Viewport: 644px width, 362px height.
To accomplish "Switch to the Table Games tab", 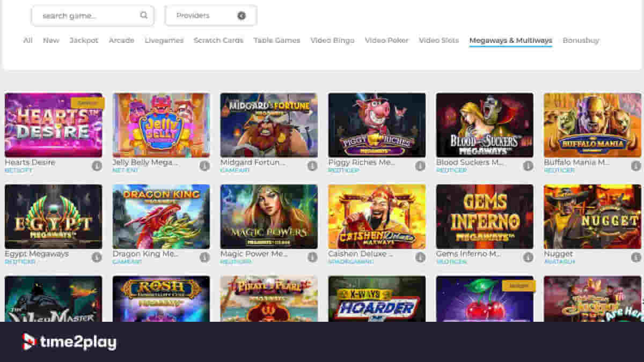I will click(277, 40).
